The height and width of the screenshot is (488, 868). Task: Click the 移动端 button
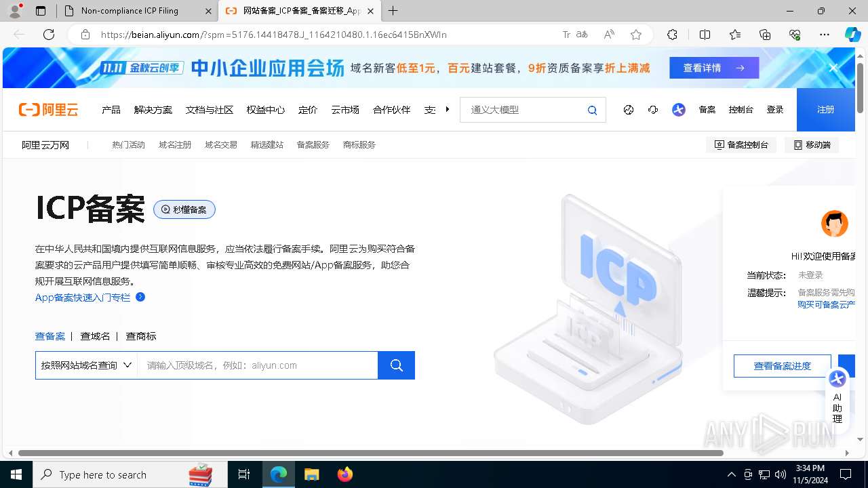tap(812, 145)
